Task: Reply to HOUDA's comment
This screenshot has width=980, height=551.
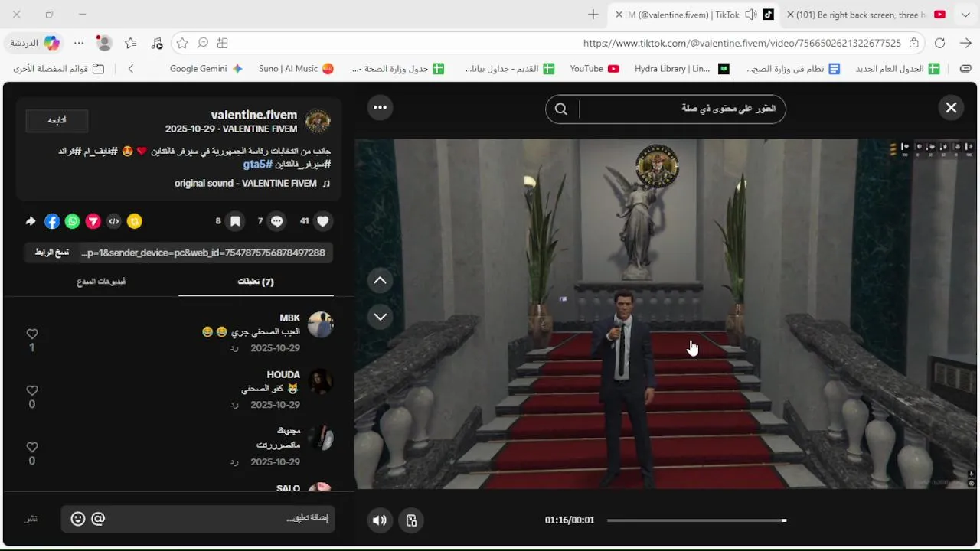Action: pos(235,405)
